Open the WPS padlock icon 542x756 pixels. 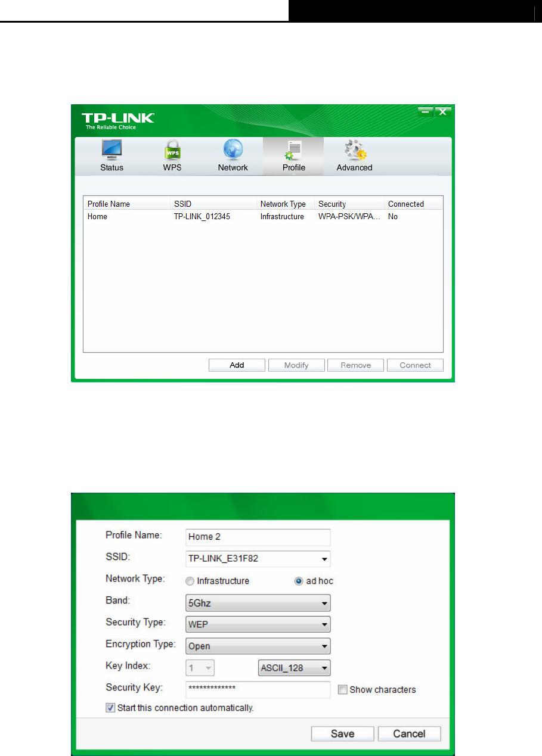(x=172, y=150)
